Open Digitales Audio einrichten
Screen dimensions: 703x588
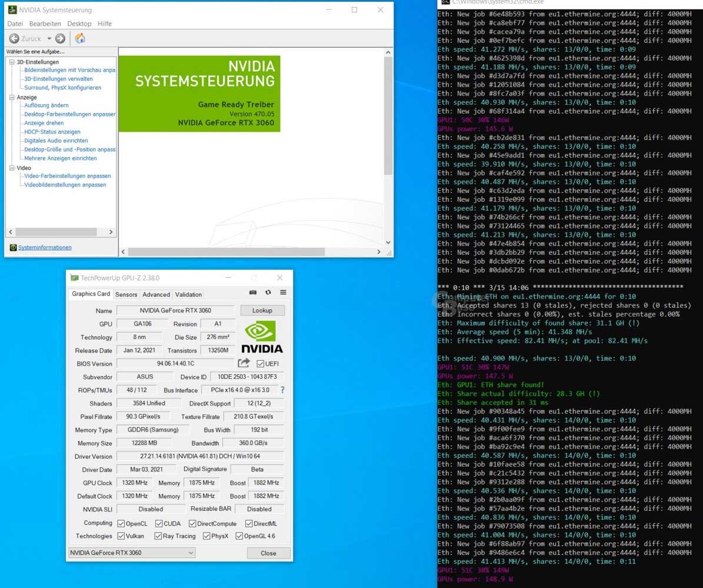[56, 141]
